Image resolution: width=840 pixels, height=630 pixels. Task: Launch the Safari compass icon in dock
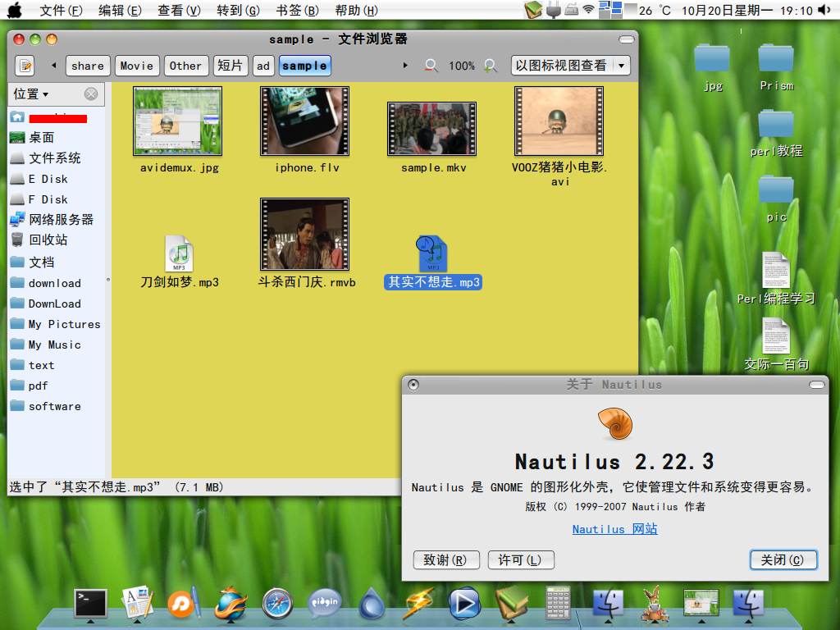pos(277,604)
